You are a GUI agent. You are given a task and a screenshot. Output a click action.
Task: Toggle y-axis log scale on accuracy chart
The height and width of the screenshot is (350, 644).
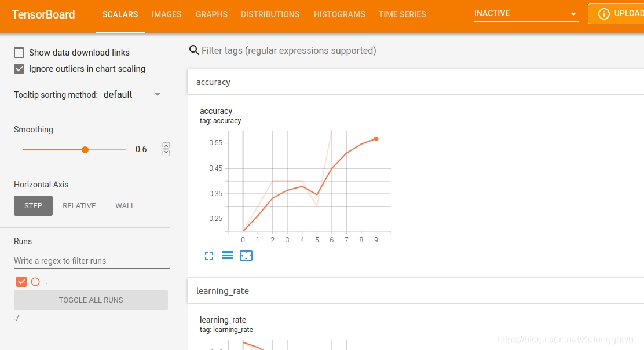pyautogui.click(x=228, y=256)
